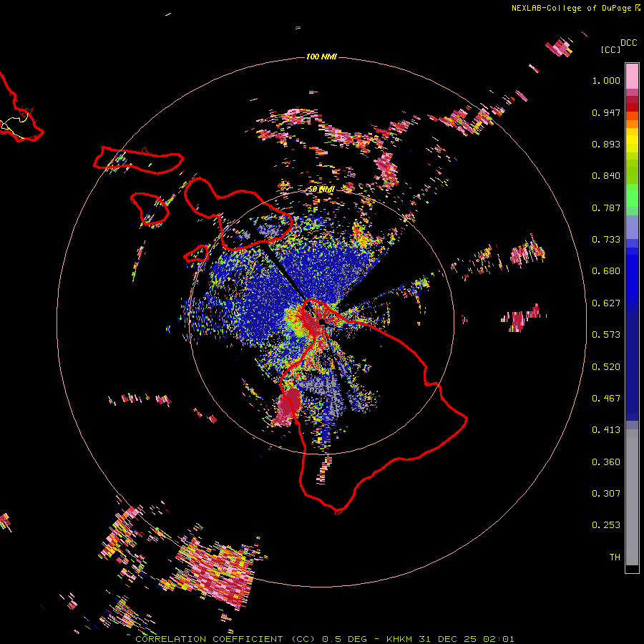Click the 0.520 scale value

(606, 367)
